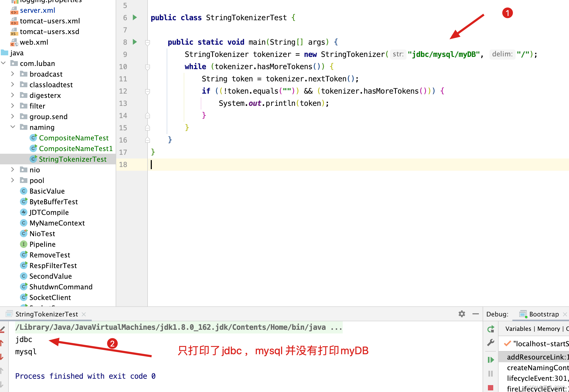569x392 pixels.
Task: Expand the classloadtest package
Action: (x=12, y=84)
